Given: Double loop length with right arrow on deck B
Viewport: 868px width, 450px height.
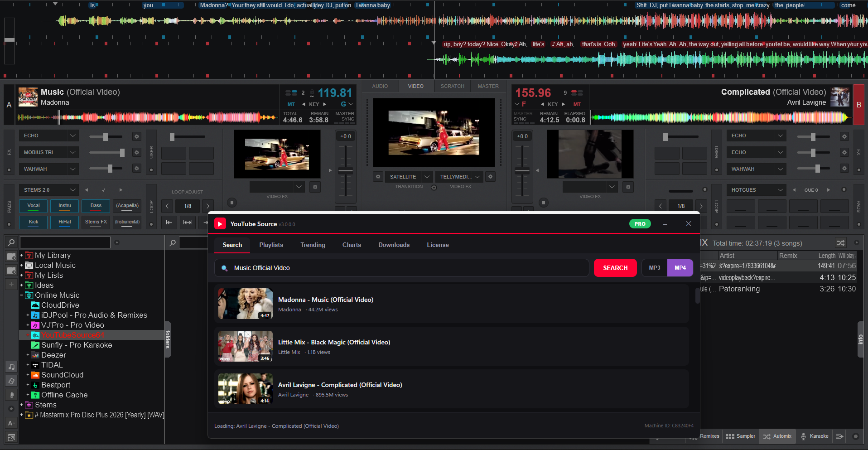Looking at the screenshot, I should [701, 206].
